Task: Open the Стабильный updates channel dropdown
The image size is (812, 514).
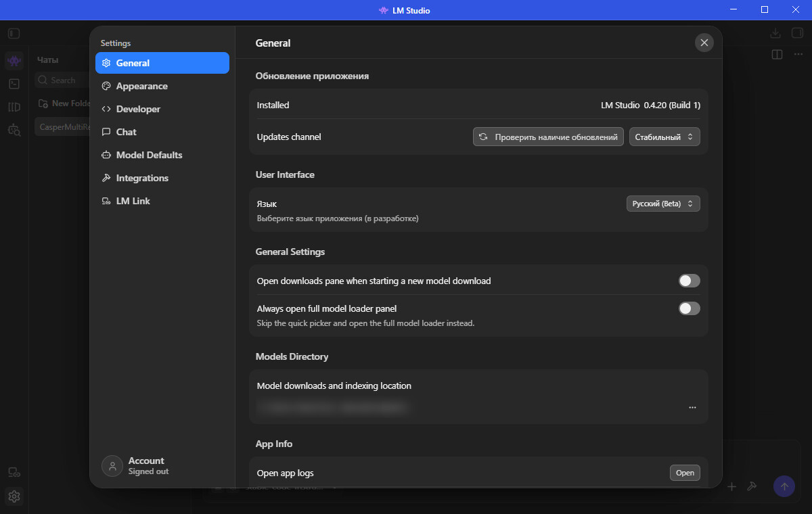Action: 664,137
